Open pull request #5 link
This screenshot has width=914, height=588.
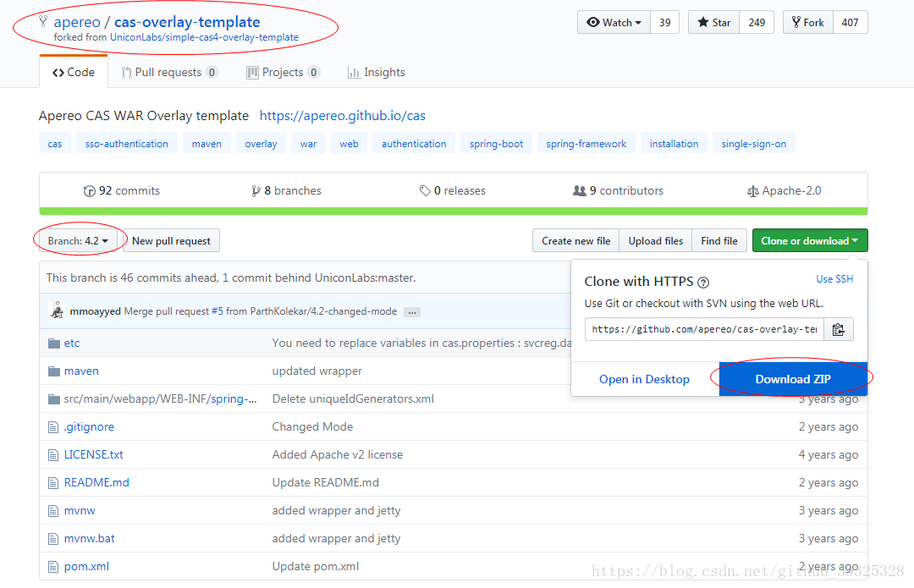217,311
